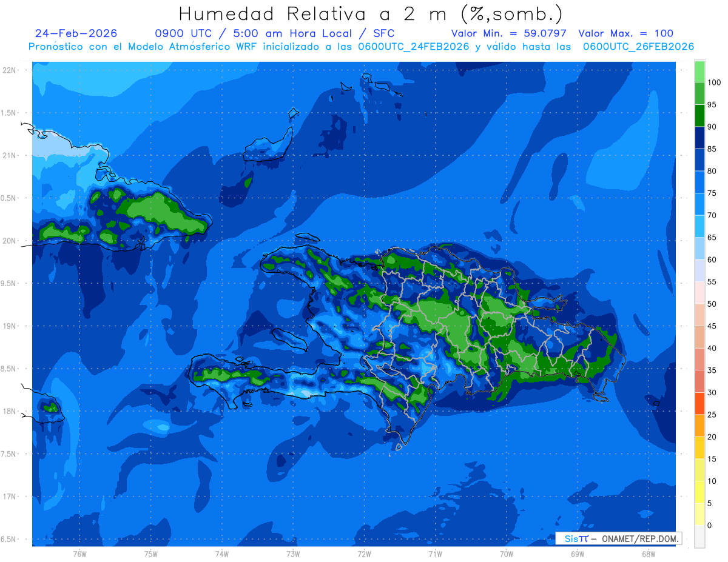
Task: Click the legend label '5'
Action: coord(709,503)
